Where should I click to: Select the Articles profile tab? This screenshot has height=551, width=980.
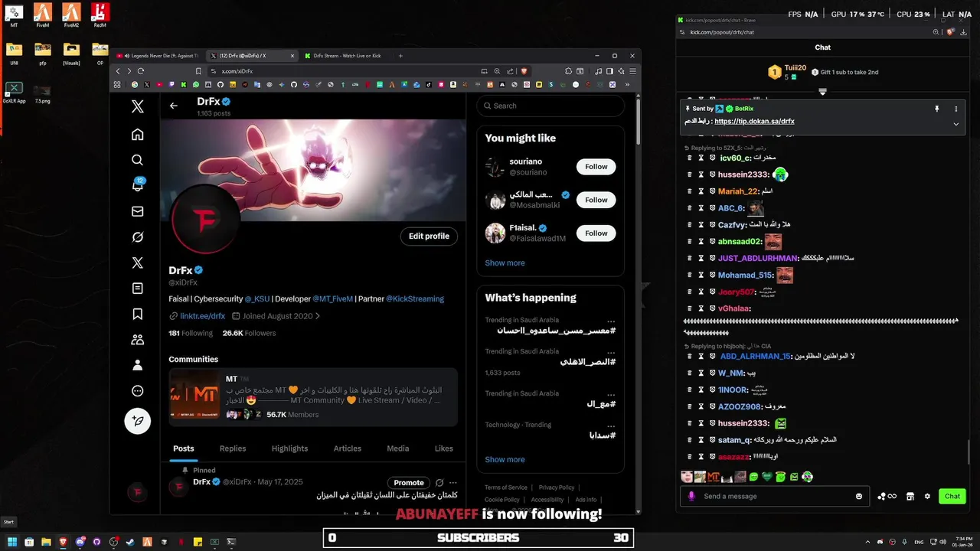coord(347,448)
